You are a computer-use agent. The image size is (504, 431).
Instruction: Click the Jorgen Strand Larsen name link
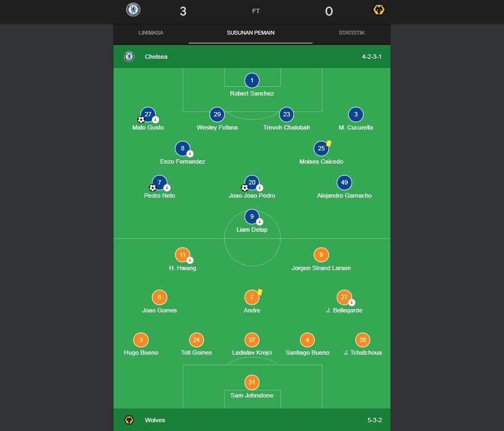pos(321,268)
